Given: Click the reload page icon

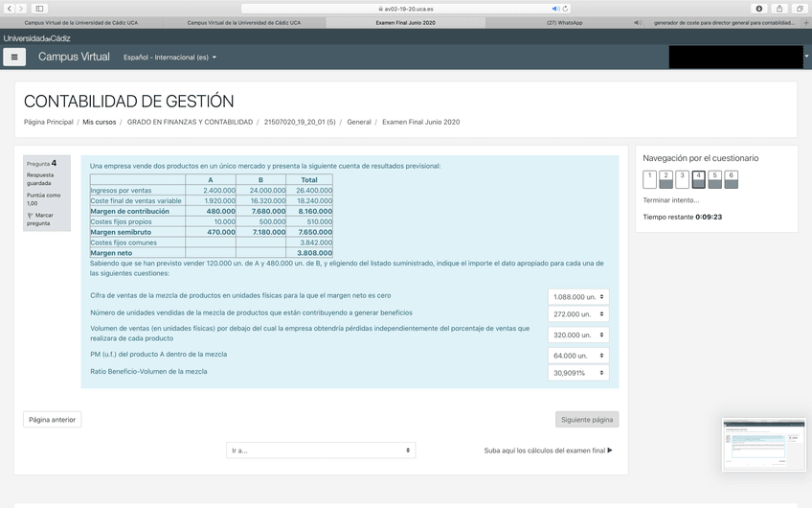Looking at the screenshot, I should [x=566, y=9].
